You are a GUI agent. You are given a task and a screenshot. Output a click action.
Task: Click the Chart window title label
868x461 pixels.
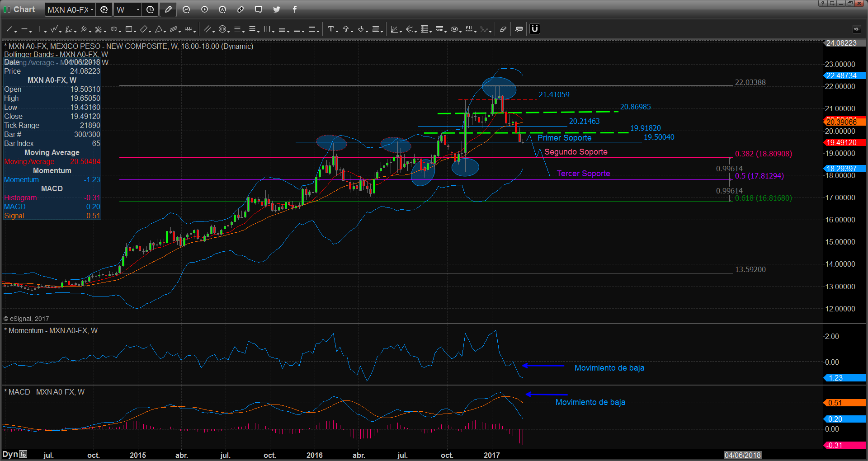click(24, 9)
